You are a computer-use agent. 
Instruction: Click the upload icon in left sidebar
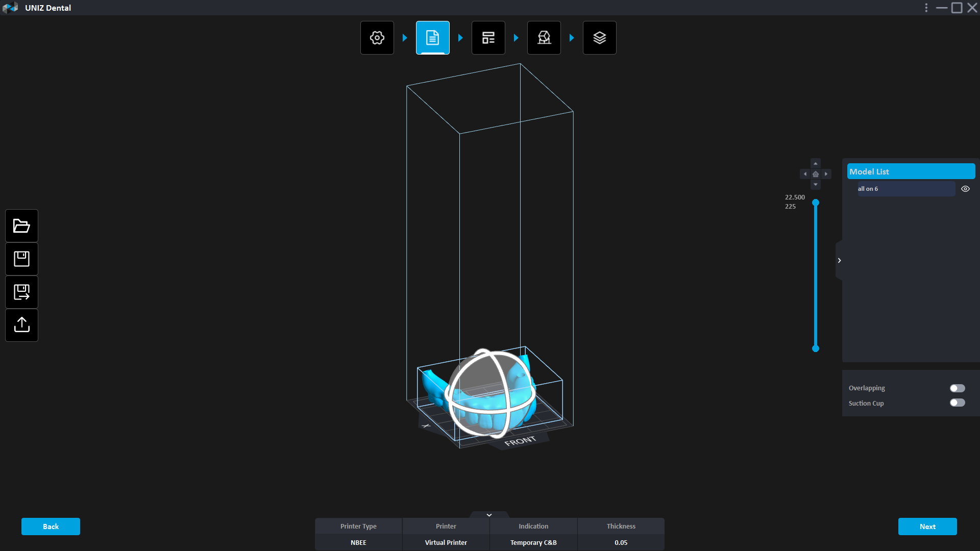pos(21,325)
